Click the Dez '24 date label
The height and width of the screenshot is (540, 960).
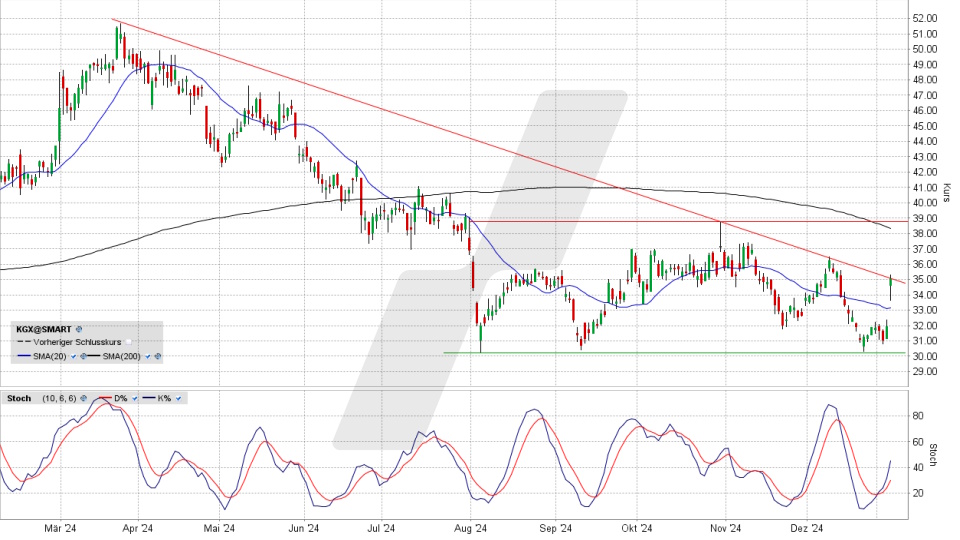pos(807,528)
